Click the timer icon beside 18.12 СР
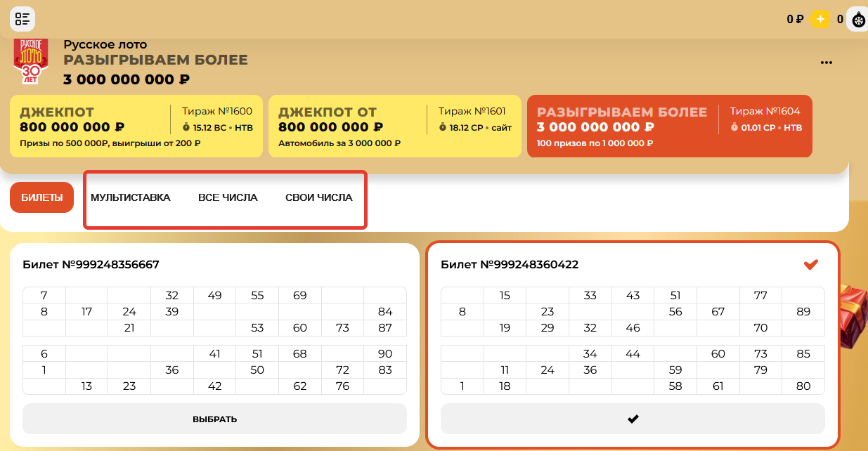The image size is (868, 451). click(443, 128)
